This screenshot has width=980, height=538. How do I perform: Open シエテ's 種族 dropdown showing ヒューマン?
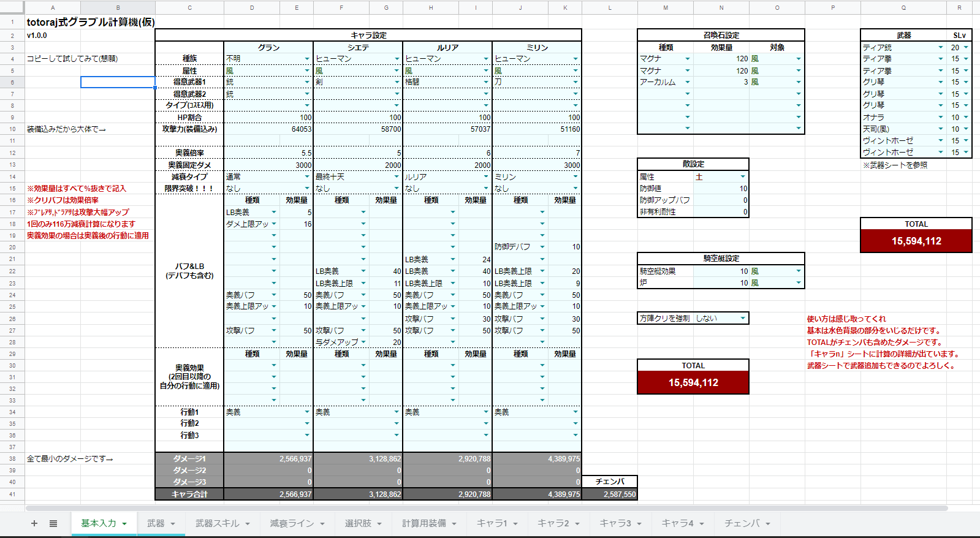[397, 59]
